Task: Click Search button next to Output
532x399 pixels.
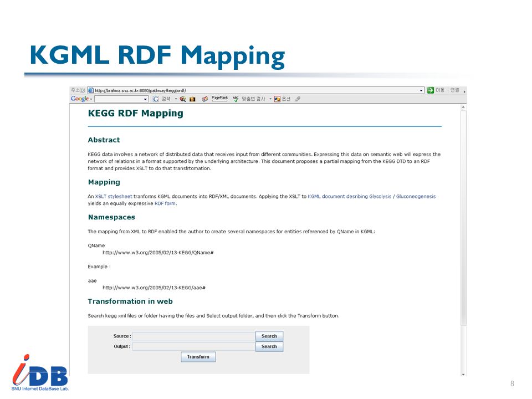Action: click(x=269, y=346)
